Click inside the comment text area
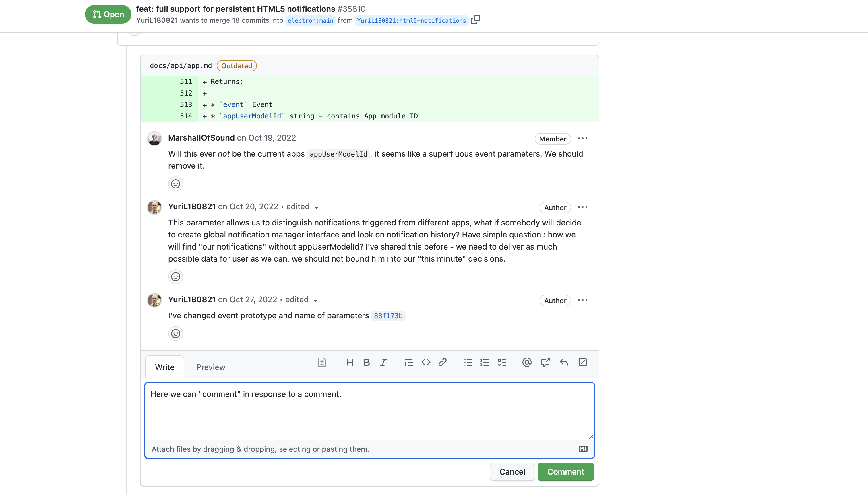 (x=369, y=411)
